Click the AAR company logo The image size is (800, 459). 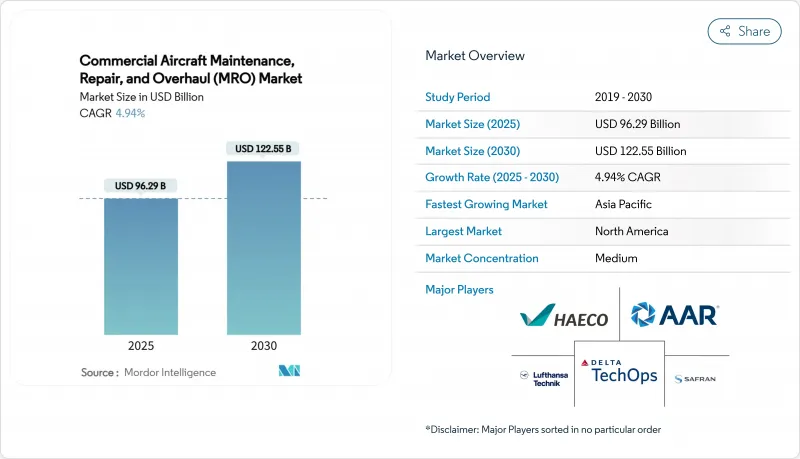pos(674,316)
